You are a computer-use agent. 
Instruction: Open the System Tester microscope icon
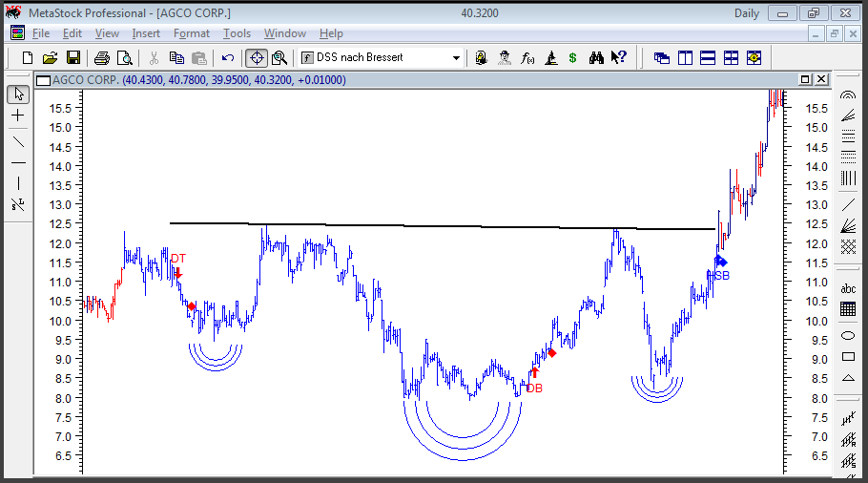coord(550,57)
